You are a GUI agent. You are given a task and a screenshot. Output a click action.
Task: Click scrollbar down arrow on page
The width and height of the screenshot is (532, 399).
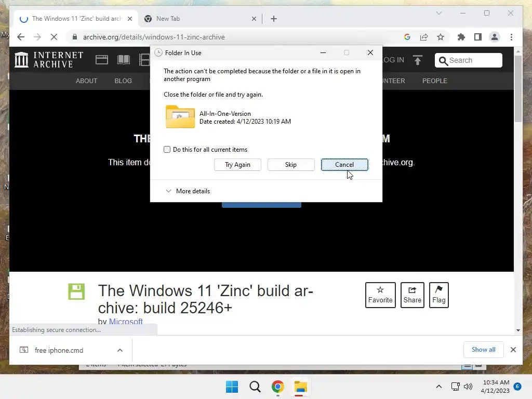(518, 330)
